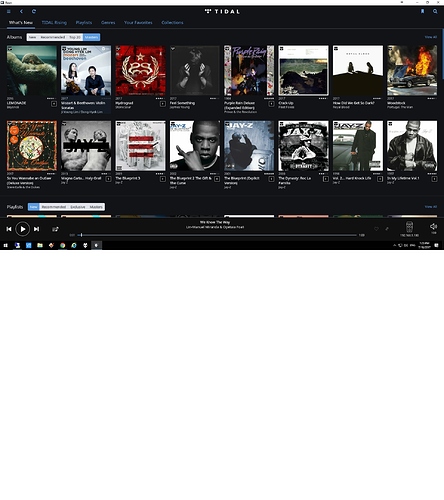Click add-to-library icon beside Purple Rain Deluxe
Viewport: 444px width, 500px height.
pos(271,104)
